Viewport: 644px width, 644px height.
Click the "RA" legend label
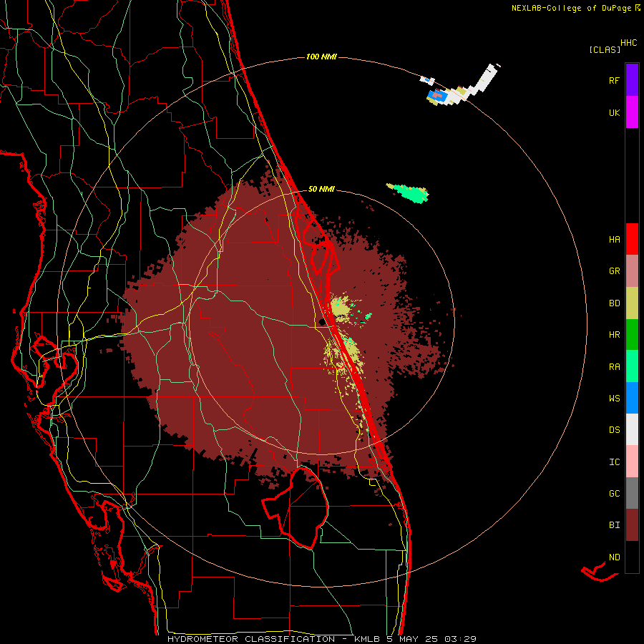(x=614, y=366)
